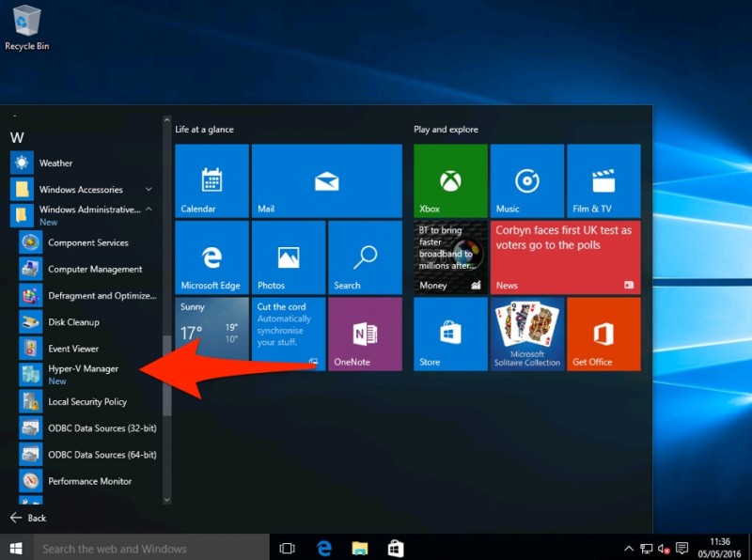Click the Windows Start button
The image size is (752, 560).
pyautogui.click(x=16, y=548)
